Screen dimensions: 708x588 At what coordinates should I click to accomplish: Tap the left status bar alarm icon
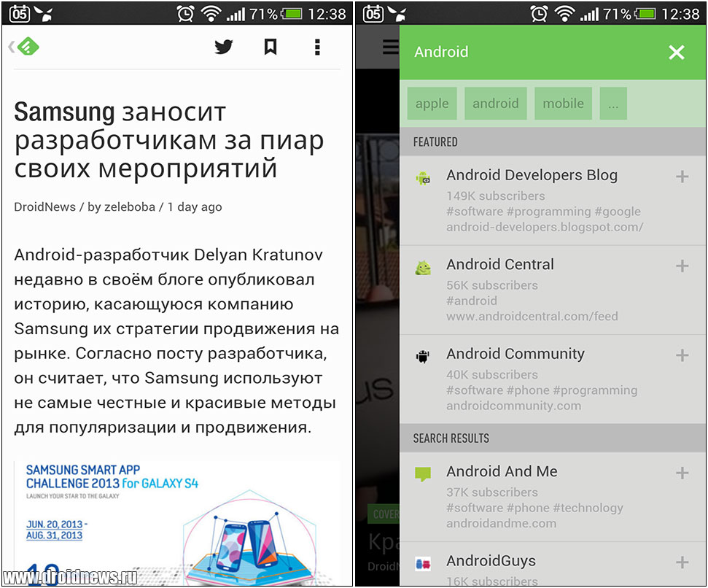click(x=185, y=14)
